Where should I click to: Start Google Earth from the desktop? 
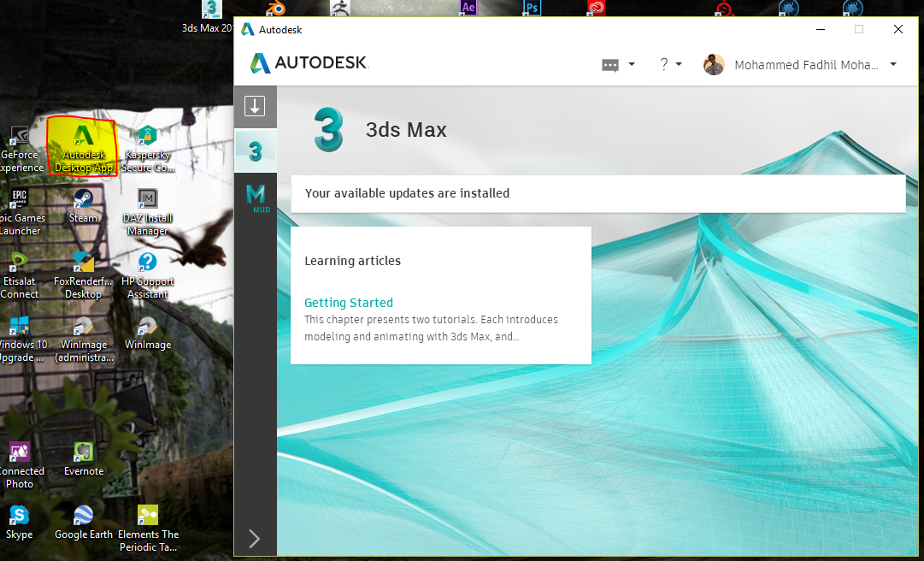pos(83,514)
